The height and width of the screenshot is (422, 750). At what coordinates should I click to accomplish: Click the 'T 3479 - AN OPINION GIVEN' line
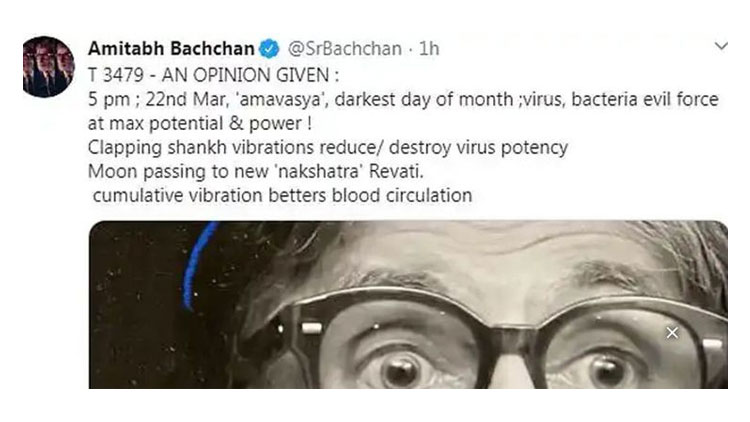pyautogui.click(x=213, y=76)
